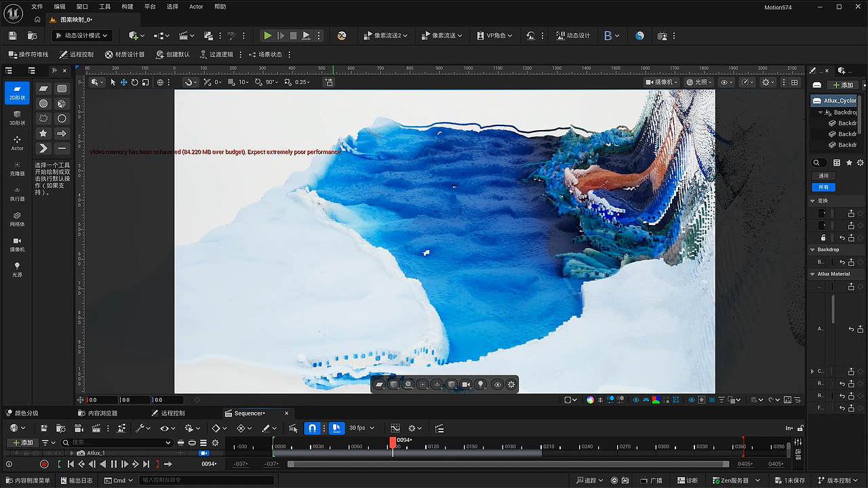Activate the viewport scale tool
The width and height of the screenshot is (868, 488).
pos(145,82)
